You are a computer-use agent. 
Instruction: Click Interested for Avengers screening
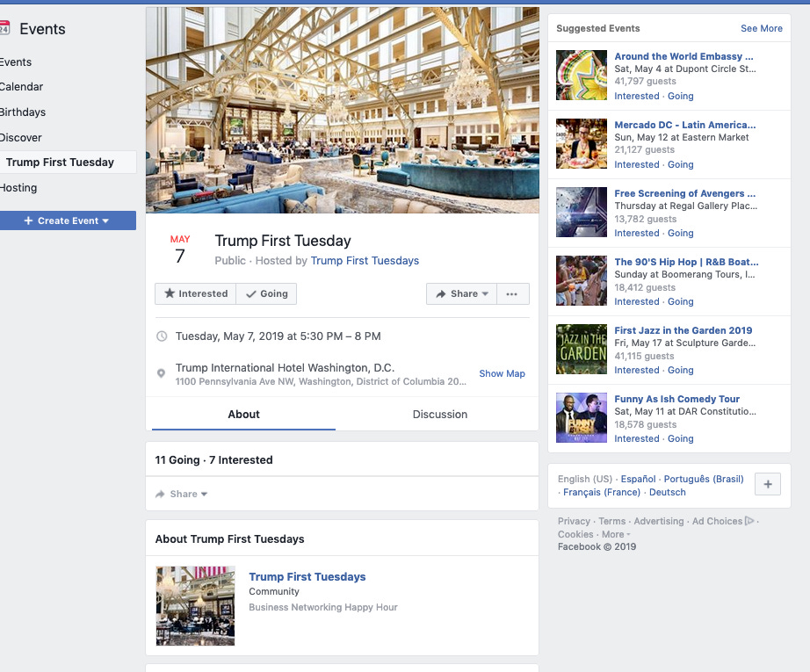coord(636,233)
